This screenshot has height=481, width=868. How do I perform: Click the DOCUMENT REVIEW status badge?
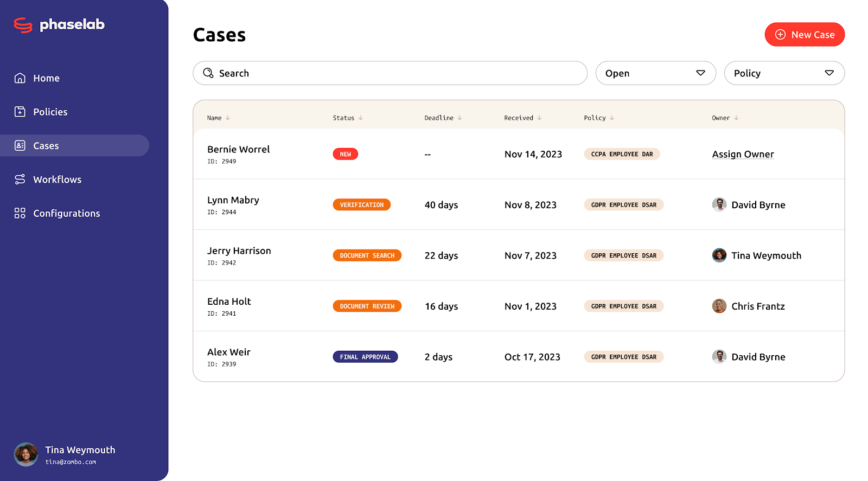coord(367,306)
